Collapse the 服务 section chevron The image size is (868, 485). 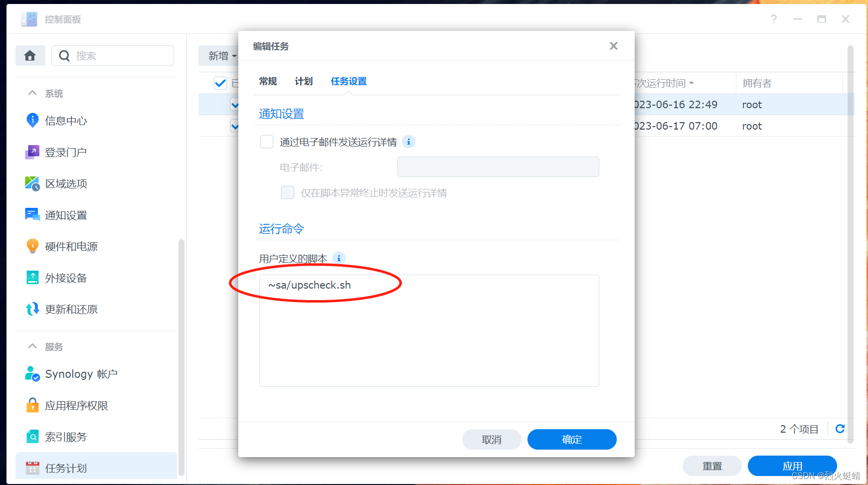point(32,346)
